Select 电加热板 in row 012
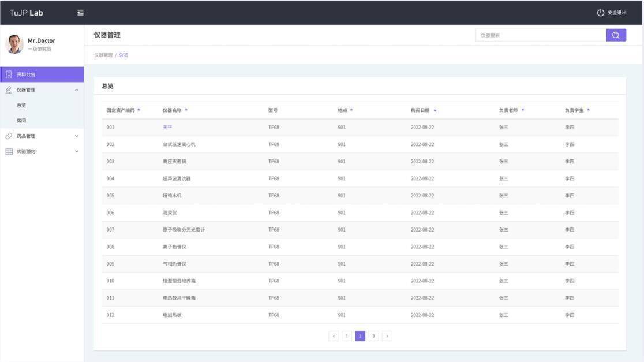The width and height of the screenshot is (644, 362). point(172,315)
